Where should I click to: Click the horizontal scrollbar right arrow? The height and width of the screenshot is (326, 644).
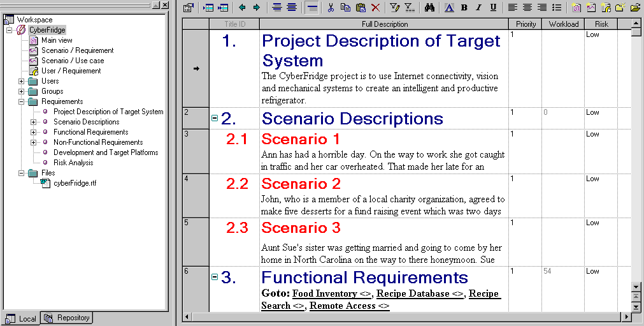626,316
